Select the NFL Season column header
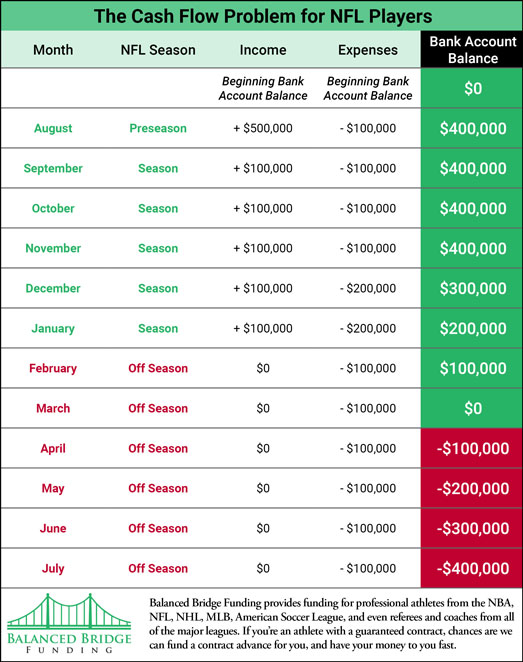Viewport: 523px width, 662px height. (158, 50)
